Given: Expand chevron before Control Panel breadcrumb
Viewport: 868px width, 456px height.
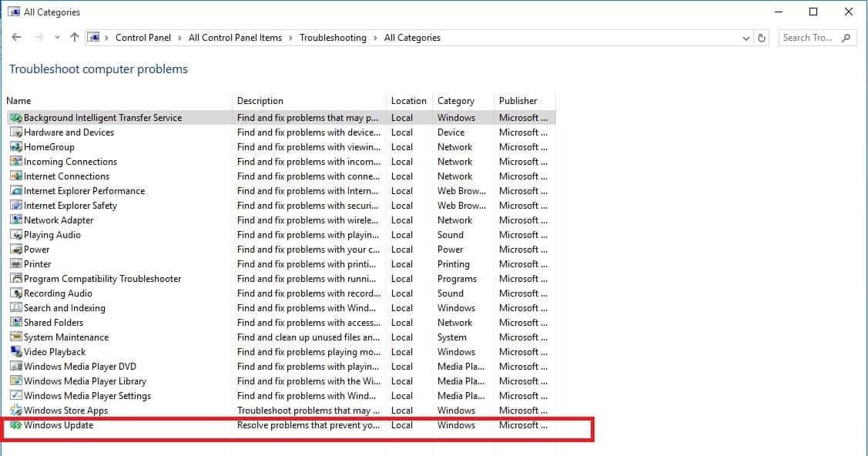Looking at the screenshot, I should 107,39.
